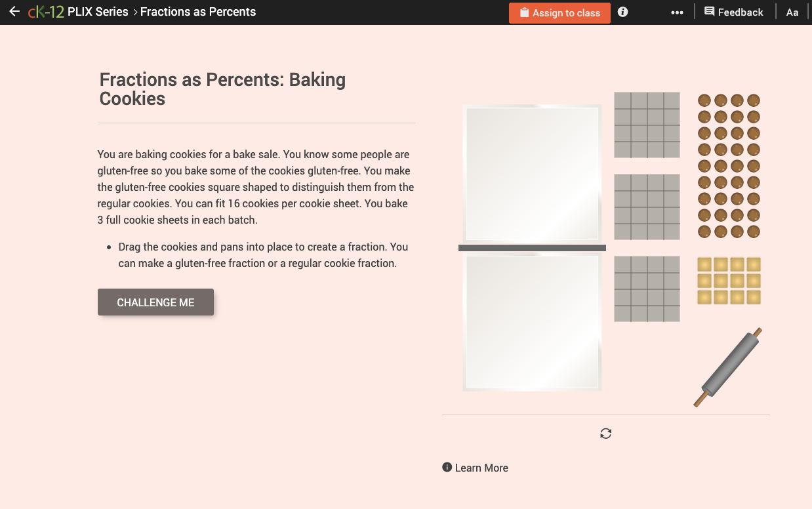Click the info icon beside Learn More

click(447, 467)
